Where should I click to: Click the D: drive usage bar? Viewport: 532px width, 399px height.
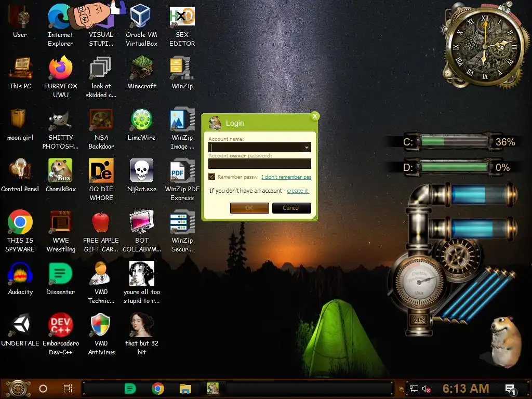454,167
